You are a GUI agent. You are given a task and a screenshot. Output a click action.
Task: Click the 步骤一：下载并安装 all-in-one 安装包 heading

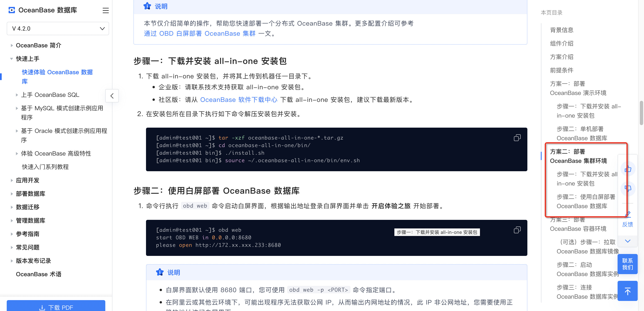pos(210,61)
